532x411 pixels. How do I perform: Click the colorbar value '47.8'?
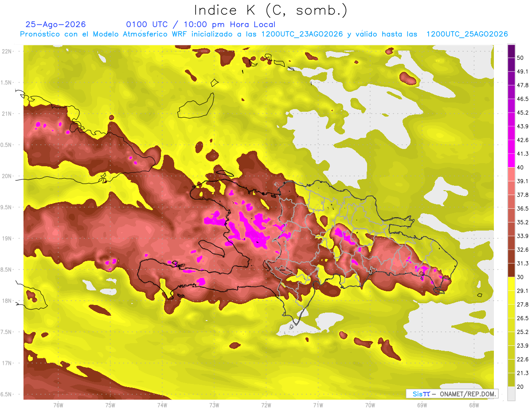click(x=523, y=85)
